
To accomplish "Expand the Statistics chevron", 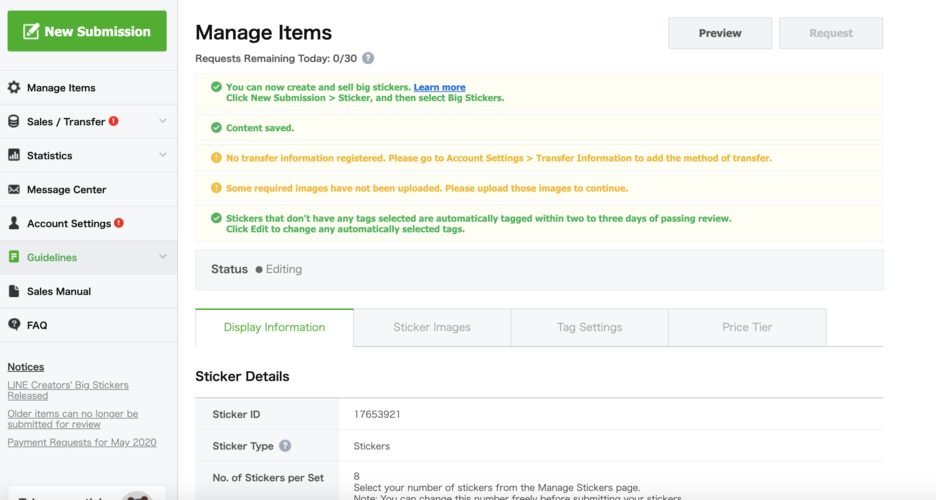I will pos(163,155).
